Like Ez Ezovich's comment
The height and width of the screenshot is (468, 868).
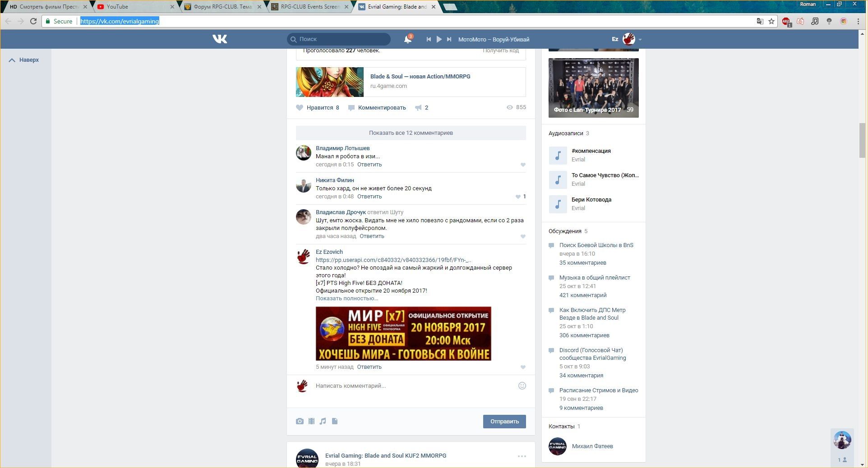click(x=523, y=367)
